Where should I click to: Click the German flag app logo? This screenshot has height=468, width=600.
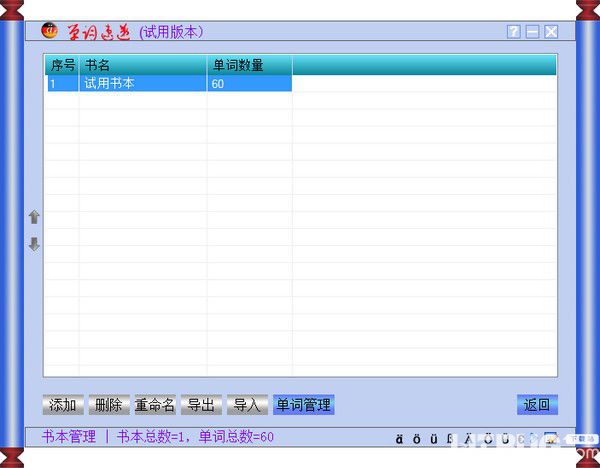(49, 31)
